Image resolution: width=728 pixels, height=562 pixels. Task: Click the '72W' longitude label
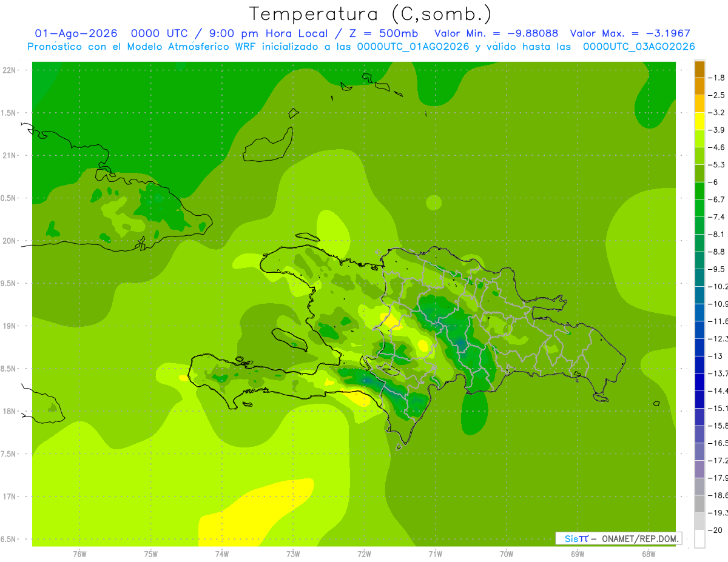pos(364,554)
